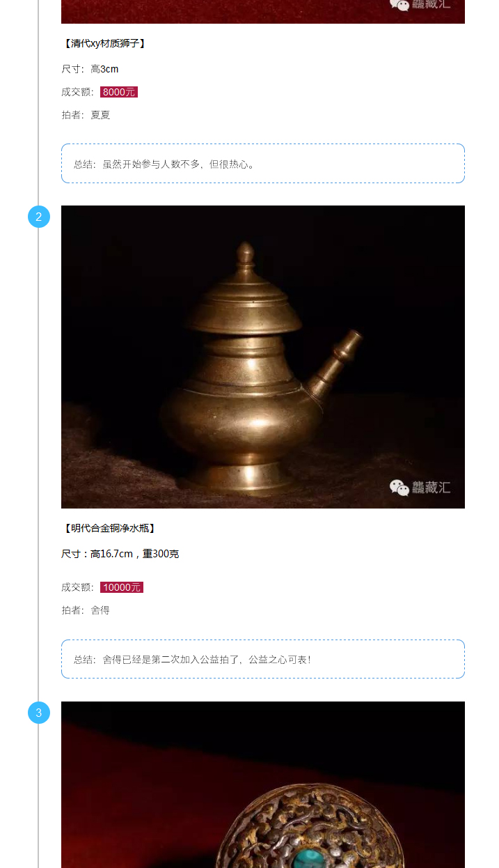Click the vertical timeline line between markers

39,460
